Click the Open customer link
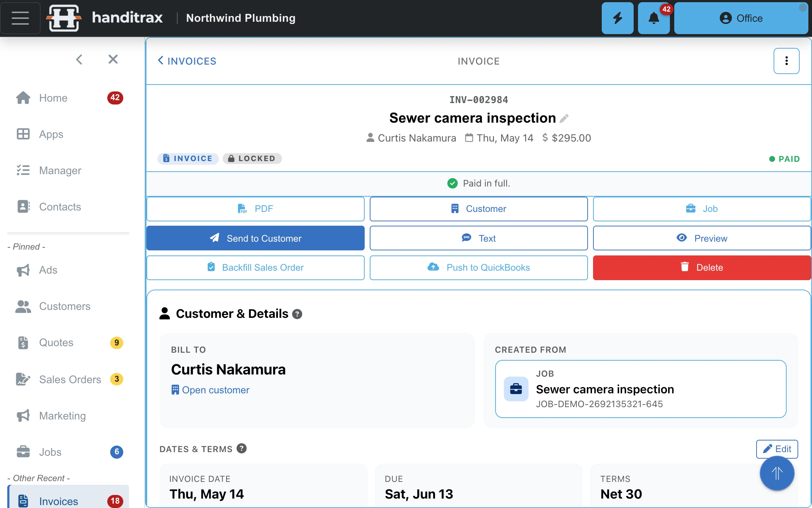This screenshot has width=812, height=508. pyautogui.click(x=210, y=390)
